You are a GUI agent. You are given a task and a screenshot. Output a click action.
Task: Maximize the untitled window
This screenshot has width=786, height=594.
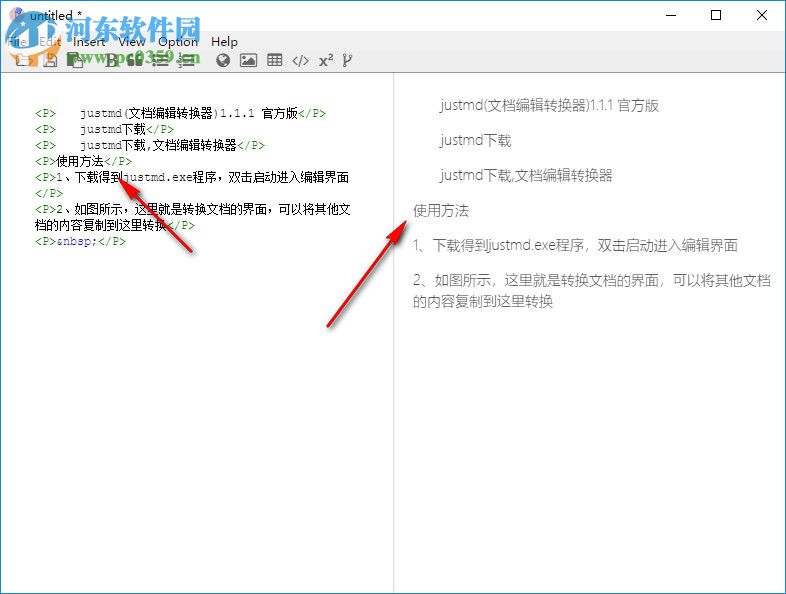[x=716, y=15]
